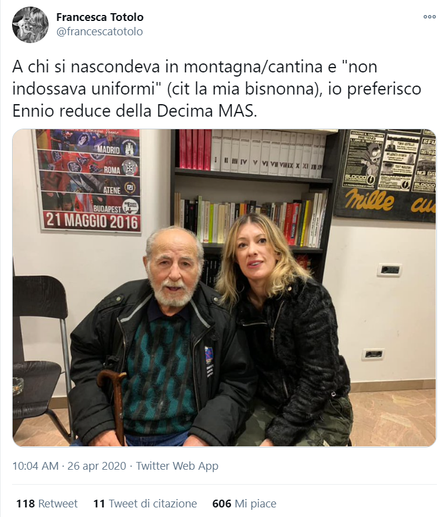The width and height of the screenshot is (446, 517).
Task: Open the Tweet di citazione list
Action: point(153,503)
